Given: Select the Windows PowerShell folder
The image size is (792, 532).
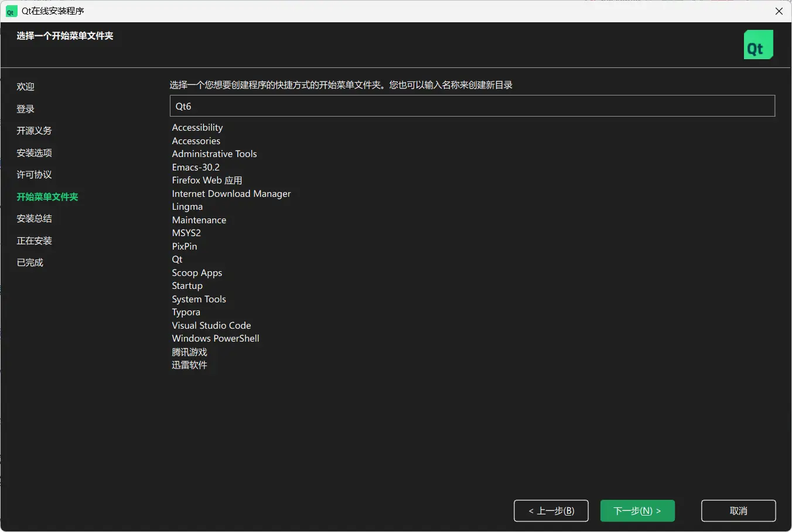Looking at the screenshot, I should click(x=216, y=339).
